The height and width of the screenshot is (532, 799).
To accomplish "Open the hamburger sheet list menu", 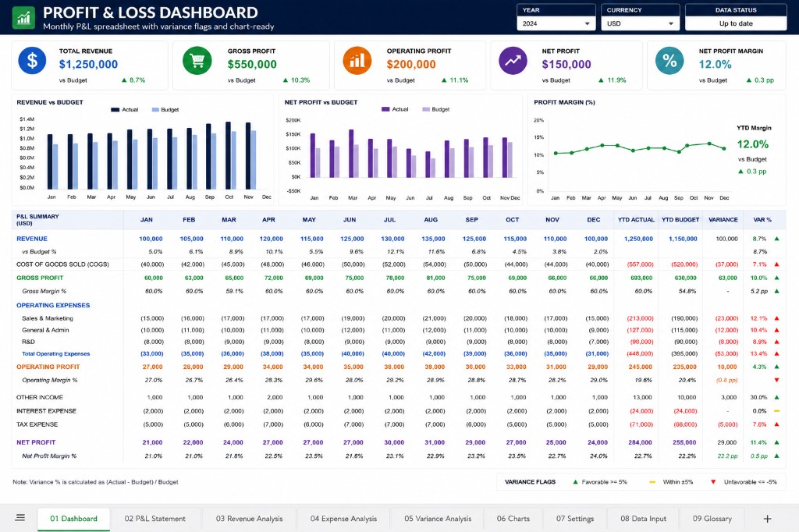I will pyautogui.click(x=20, y=518).
